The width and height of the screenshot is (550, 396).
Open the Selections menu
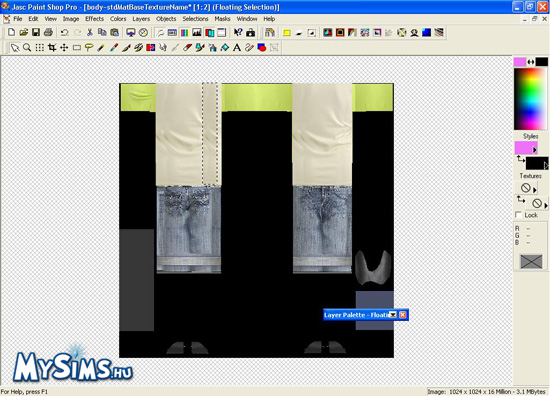click(x=195, y=19)
